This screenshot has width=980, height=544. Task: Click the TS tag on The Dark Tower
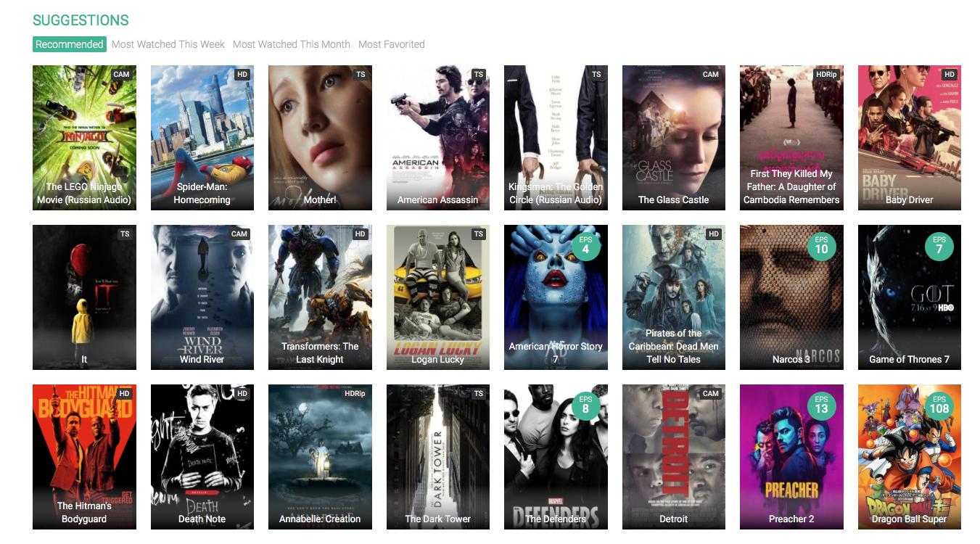click(x=479, y=394)
